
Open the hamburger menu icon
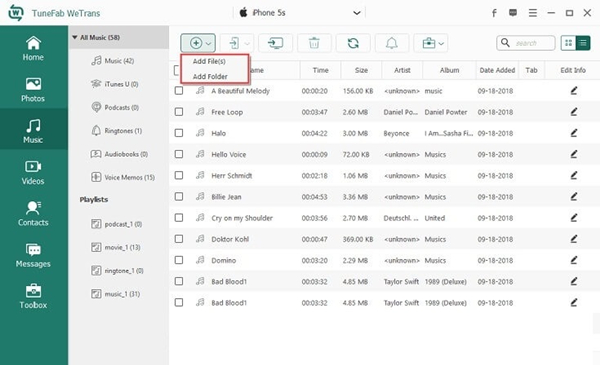533,13
